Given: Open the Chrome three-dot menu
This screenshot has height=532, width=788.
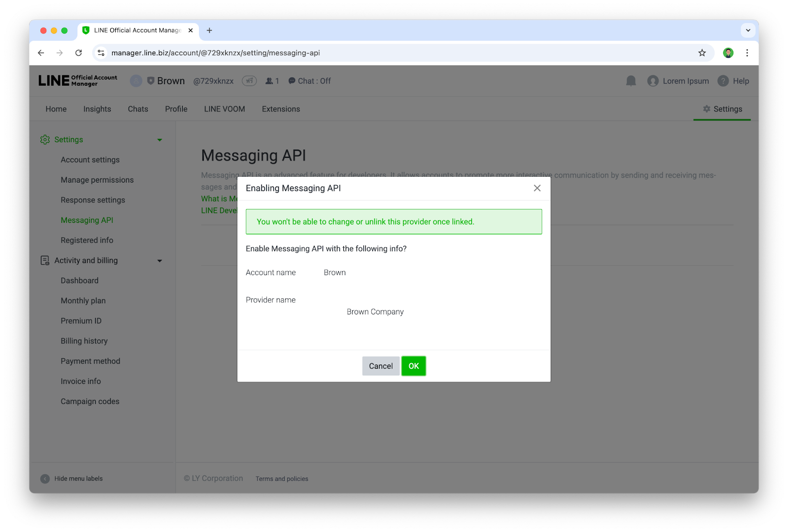Looking at the screenshot, I should point(747,53).
